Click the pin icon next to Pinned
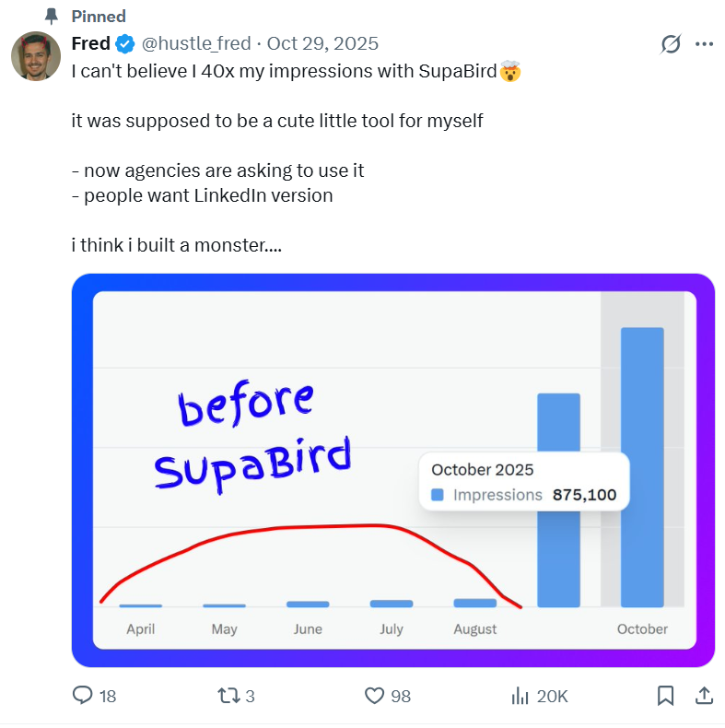Viewport: 725px width, 728px height. click(x=52, y=16)
